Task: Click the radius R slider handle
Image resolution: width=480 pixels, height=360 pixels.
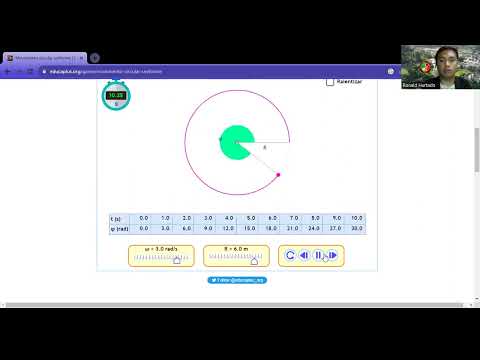Action: 254,261
